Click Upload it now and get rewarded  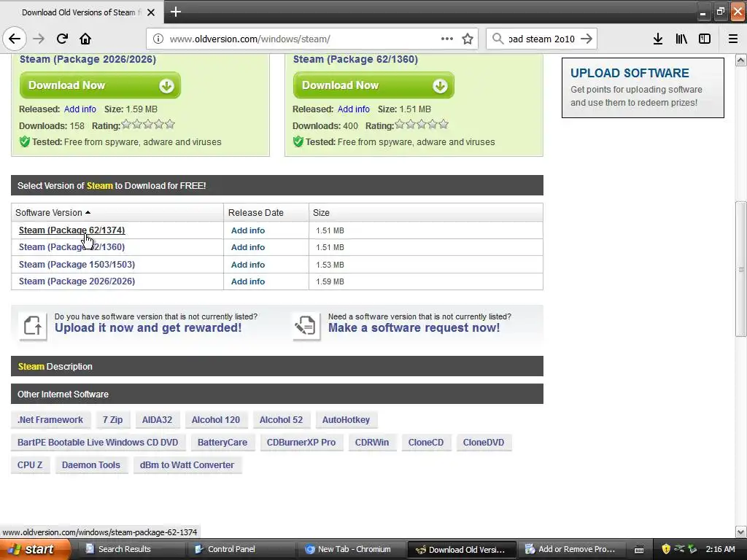point(147,327)
